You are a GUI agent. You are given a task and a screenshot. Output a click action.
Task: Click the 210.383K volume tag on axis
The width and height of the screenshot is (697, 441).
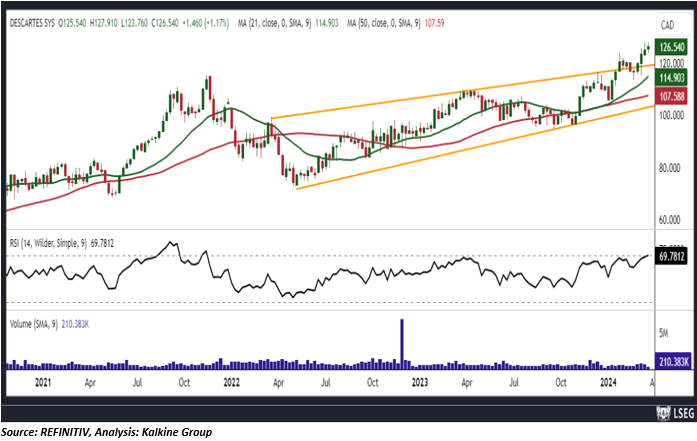(x=673, y=361)
